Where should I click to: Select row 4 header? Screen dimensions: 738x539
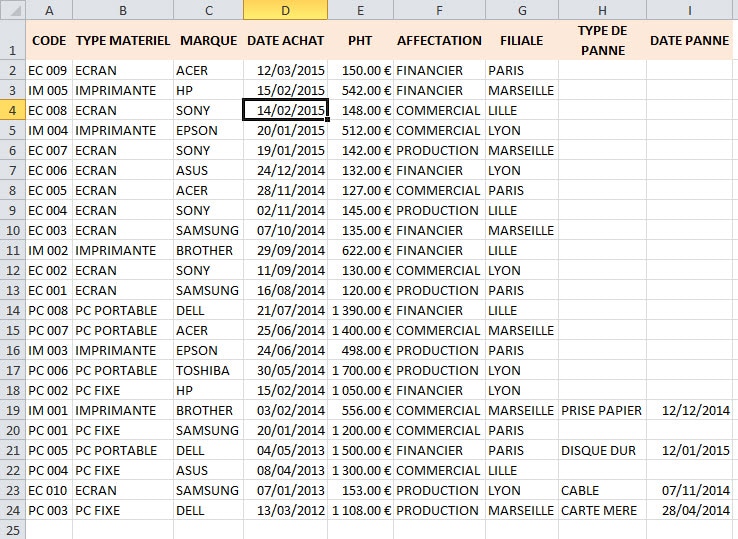point(13,110)
